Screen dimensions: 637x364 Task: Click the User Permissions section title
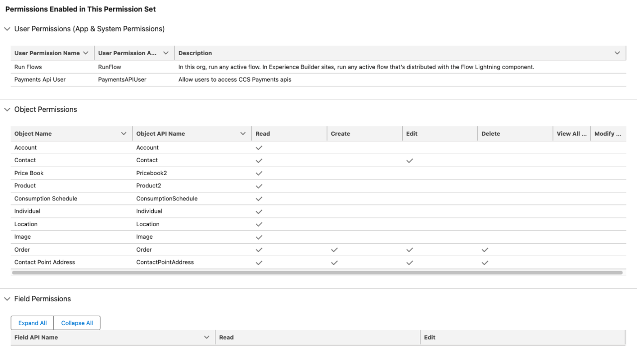[x=90, y=29]
